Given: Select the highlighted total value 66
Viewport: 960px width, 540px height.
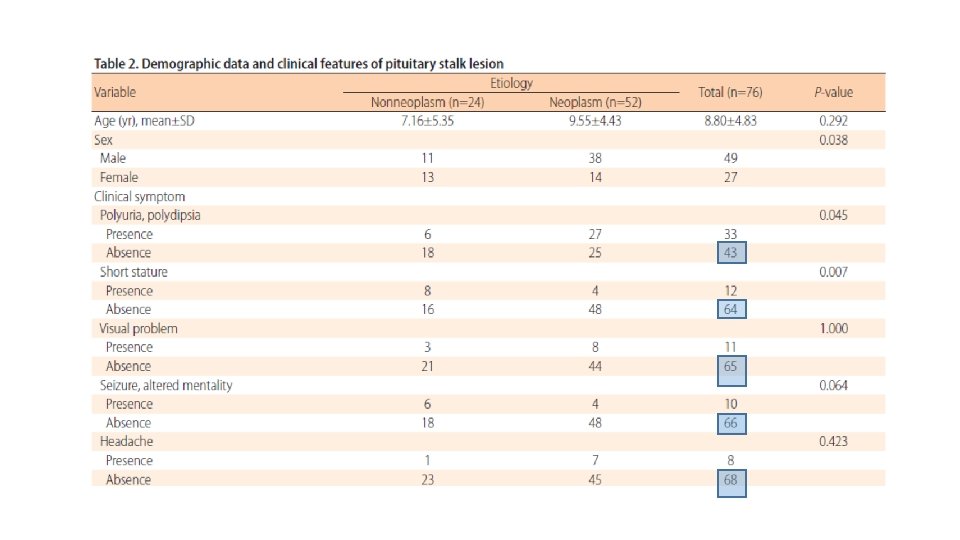Looking at the screenshot, I should coord(732,423).
